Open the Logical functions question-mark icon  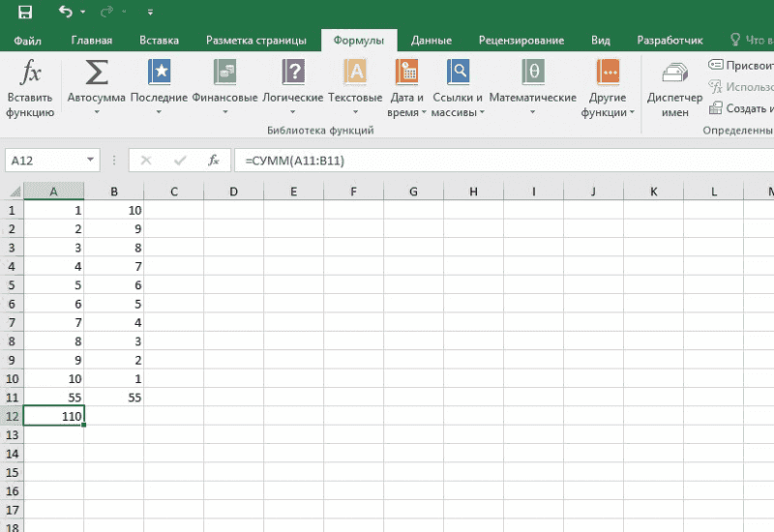[292, 74]
